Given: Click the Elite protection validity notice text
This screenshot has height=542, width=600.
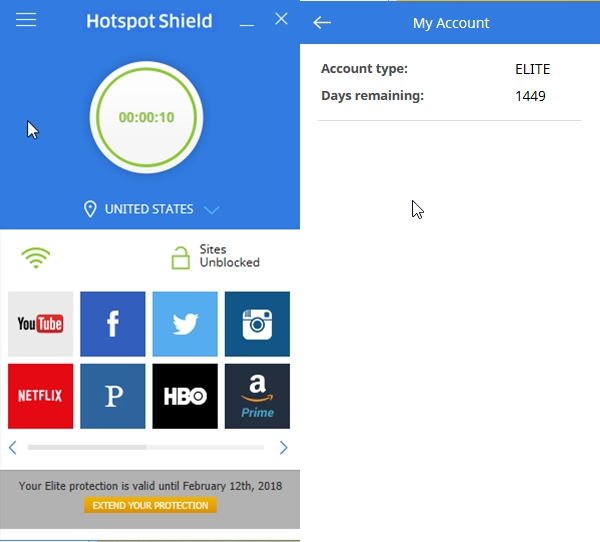Looking at the screenshot, I should (150, 486).
